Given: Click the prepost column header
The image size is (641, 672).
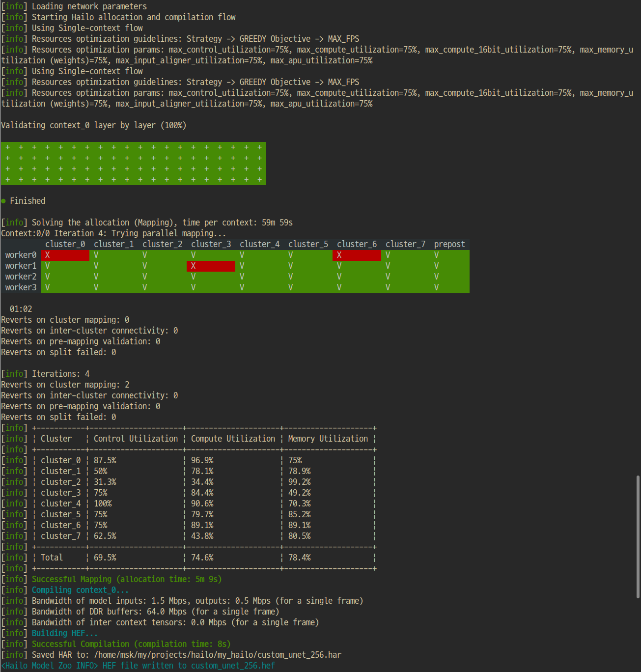Looking at the screenshot, I should pos(449,244).
